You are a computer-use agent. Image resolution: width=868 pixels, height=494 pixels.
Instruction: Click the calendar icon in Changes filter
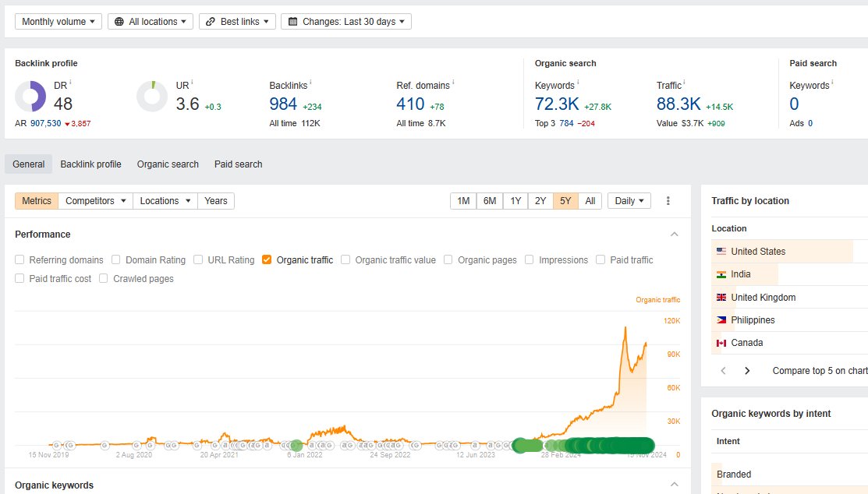click(x=292, y=22)
